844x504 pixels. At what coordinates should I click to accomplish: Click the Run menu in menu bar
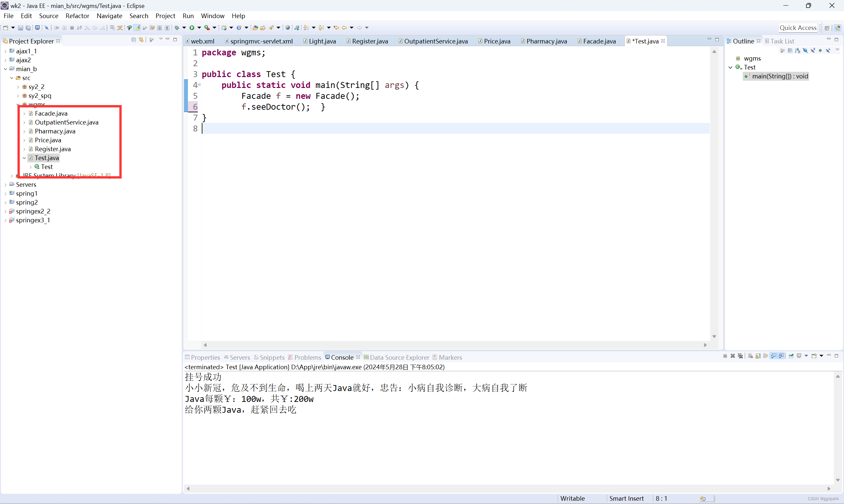tap(188, 15)
